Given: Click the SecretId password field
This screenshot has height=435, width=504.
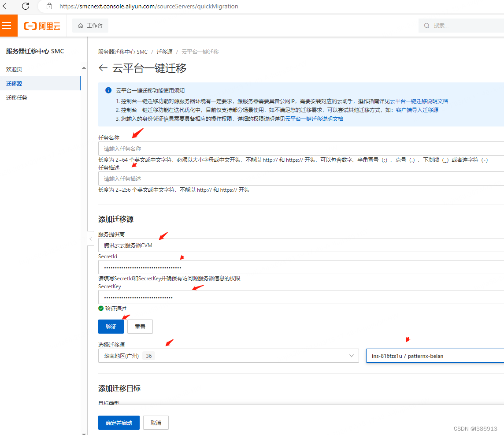Looking at the screenshot, I should [x=301, y=267].
